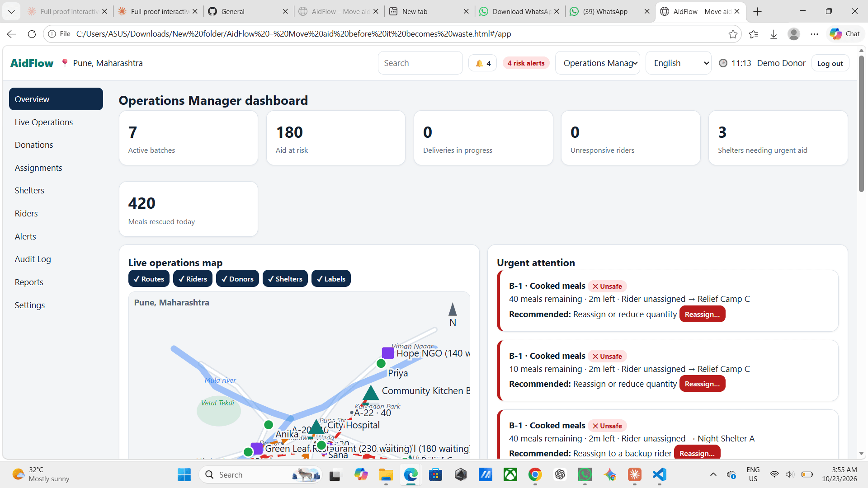Image resolution: width=868 pixels, height=488 pixels.
Task: Open Settings in the sidebar
Action: point(56,305)
